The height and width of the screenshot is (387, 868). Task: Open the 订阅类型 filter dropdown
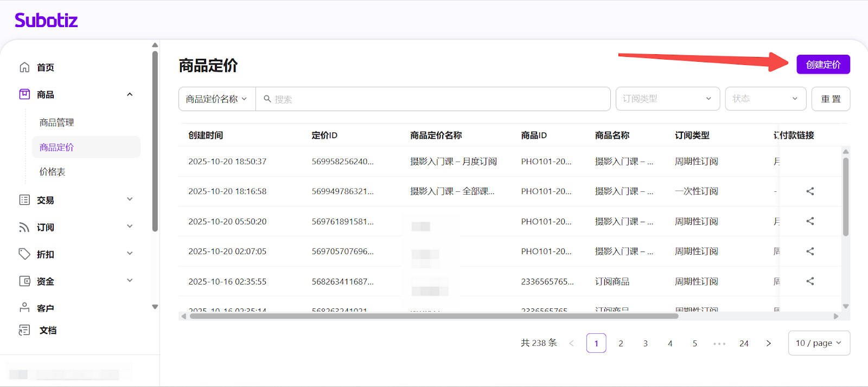click(667, 99)
